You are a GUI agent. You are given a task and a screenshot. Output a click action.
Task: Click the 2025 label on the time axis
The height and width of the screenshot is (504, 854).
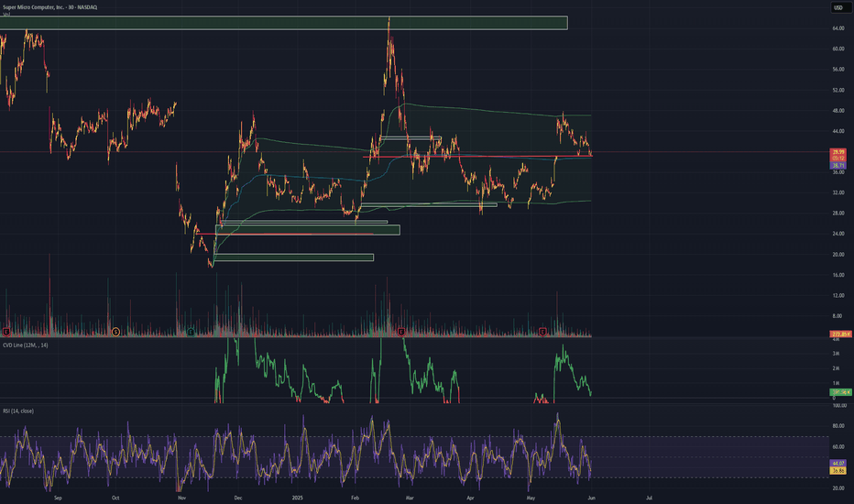click(x=297, y=498)
